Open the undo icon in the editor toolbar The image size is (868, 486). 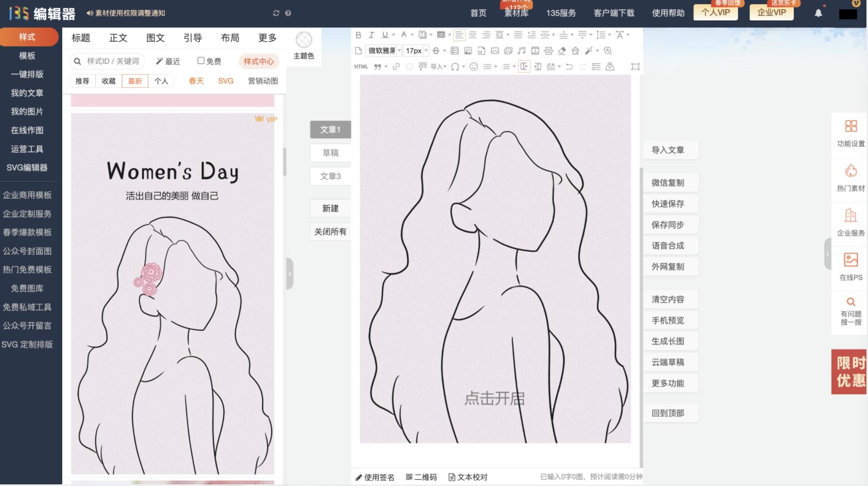coord(569,66)
